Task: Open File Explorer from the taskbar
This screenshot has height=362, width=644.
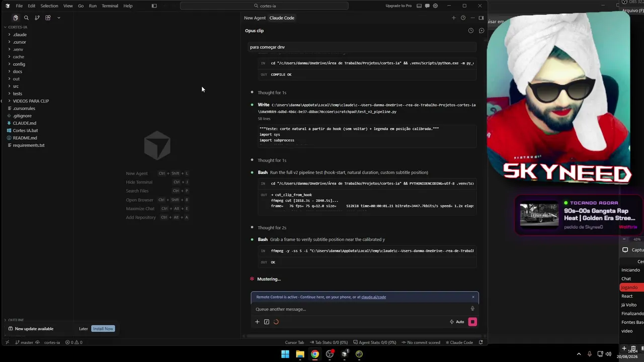Action: click(x=300, y=354)
